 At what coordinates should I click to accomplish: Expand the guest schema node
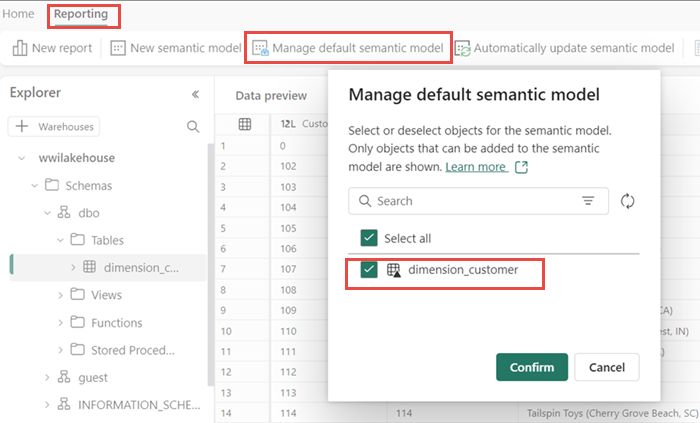[47, 378]
